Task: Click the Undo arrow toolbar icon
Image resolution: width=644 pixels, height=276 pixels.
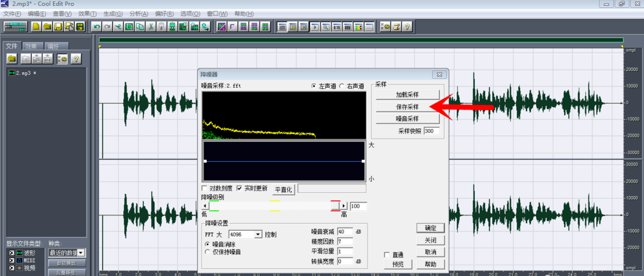Action: 96,26
